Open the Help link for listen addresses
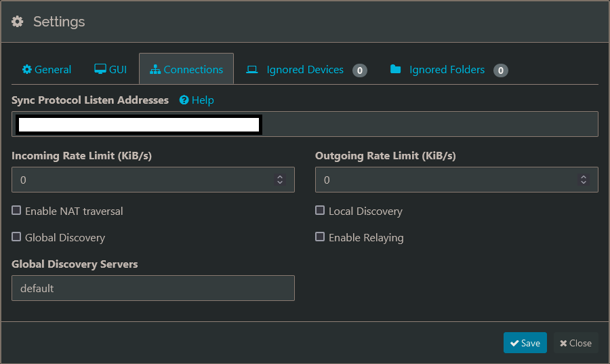The image size is (610, 364). point(203,100)
